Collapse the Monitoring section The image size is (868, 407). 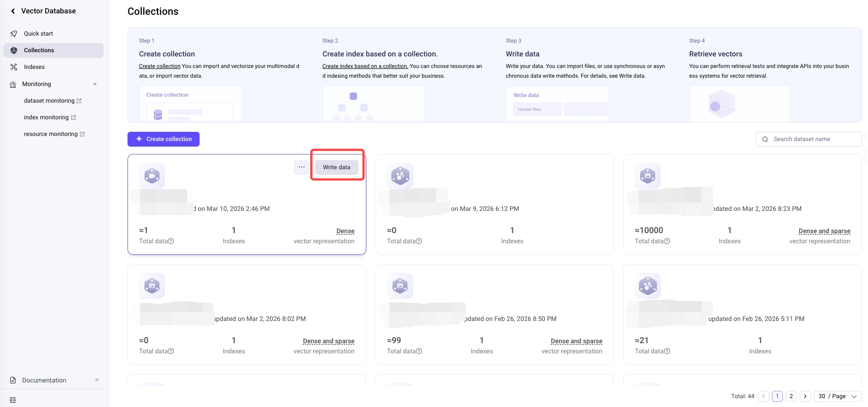point(95,84)
